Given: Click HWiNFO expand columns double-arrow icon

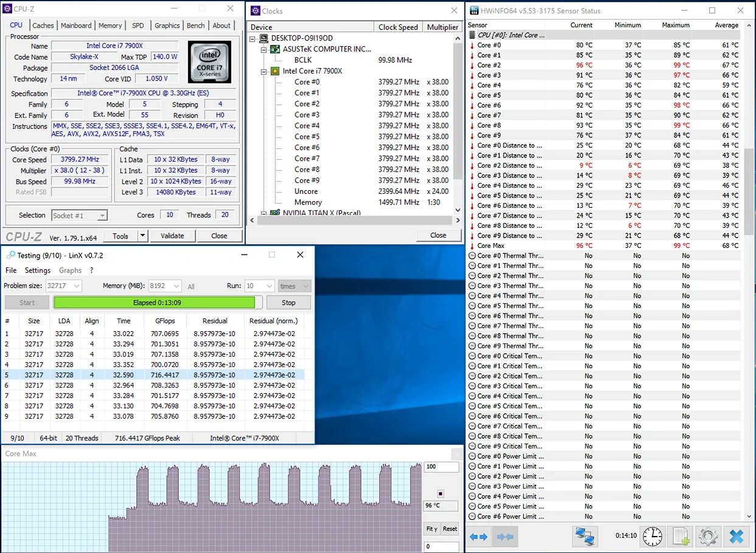Looking at the screenshot, I should click(479, 537).
